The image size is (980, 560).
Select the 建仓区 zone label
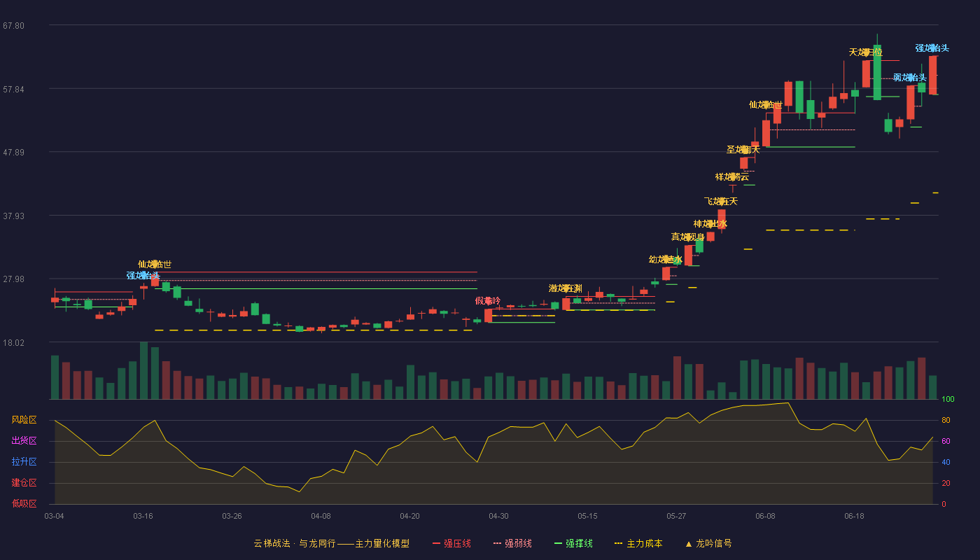pos(24,483)
